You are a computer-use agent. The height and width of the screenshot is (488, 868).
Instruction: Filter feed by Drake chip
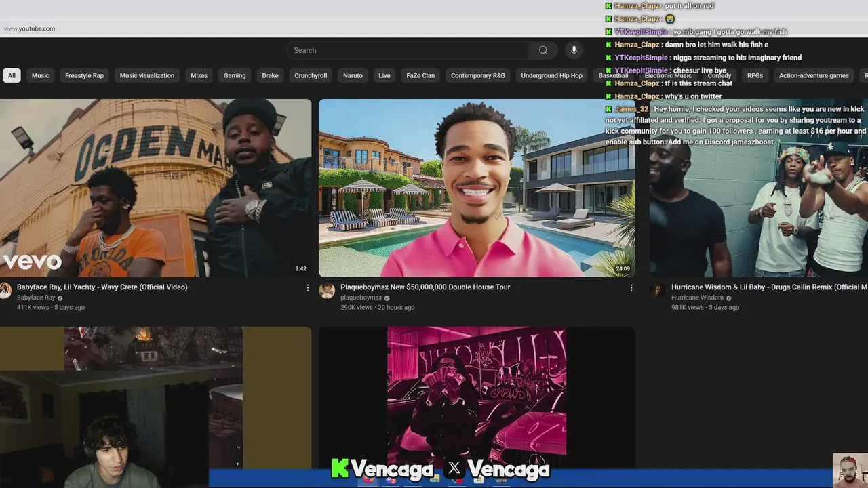[x=270, y=76]
